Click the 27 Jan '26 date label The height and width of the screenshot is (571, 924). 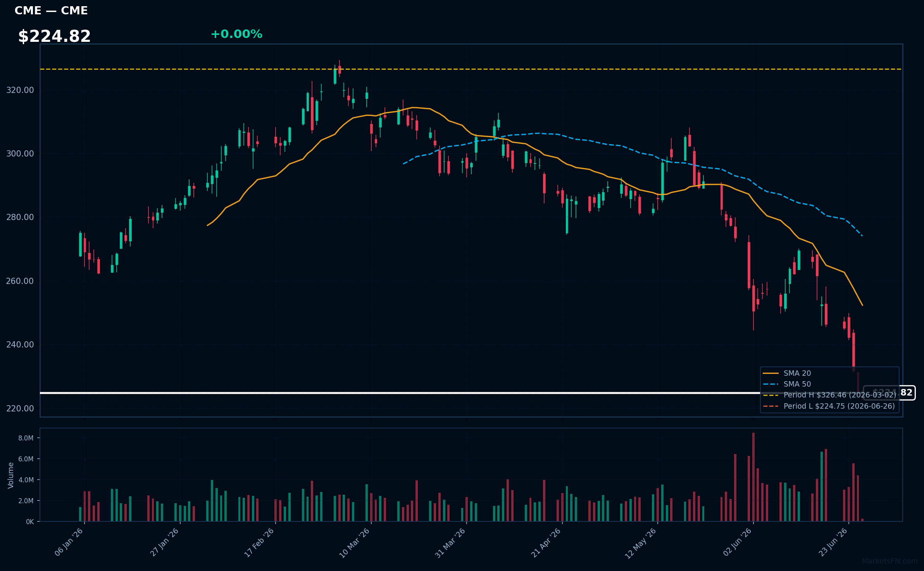[164, 542]
